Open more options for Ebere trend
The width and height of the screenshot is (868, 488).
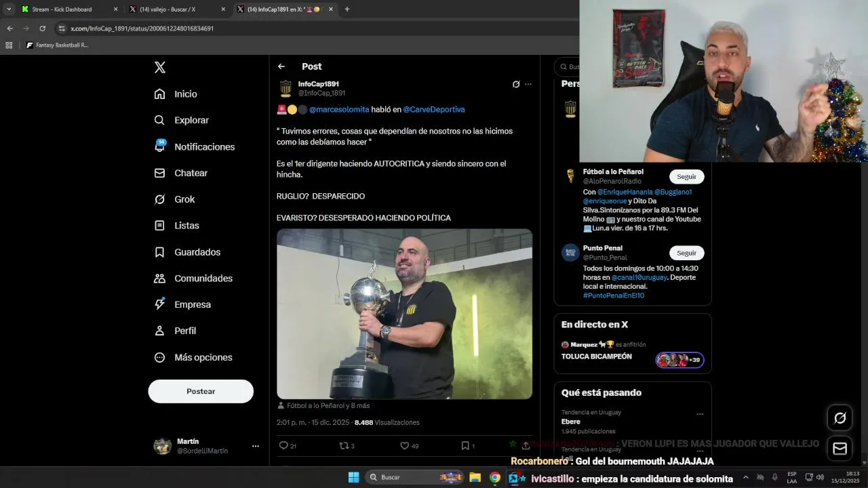pos(700,414)
